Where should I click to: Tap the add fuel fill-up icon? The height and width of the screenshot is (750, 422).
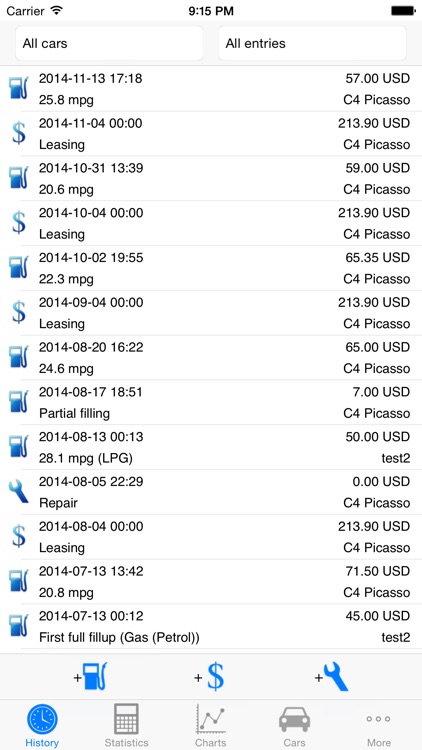90,676
